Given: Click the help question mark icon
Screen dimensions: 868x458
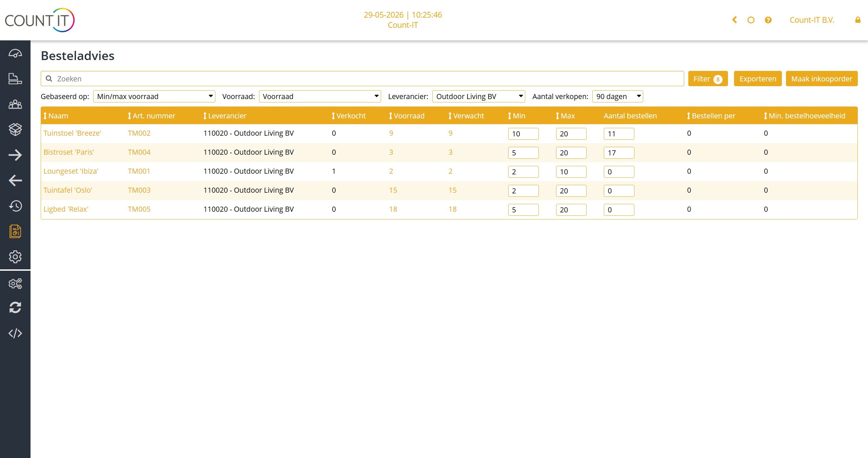Looking at the screenshot, I should point(768,20).
